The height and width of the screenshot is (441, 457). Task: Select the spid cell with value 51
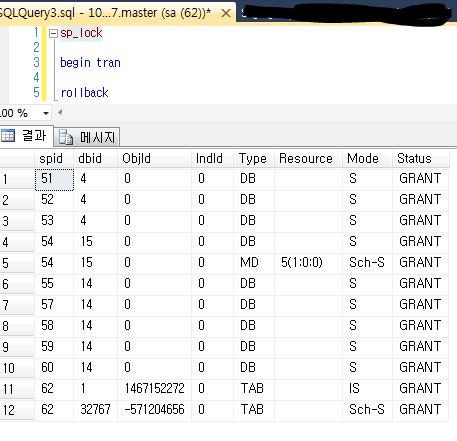coord(54,179)
